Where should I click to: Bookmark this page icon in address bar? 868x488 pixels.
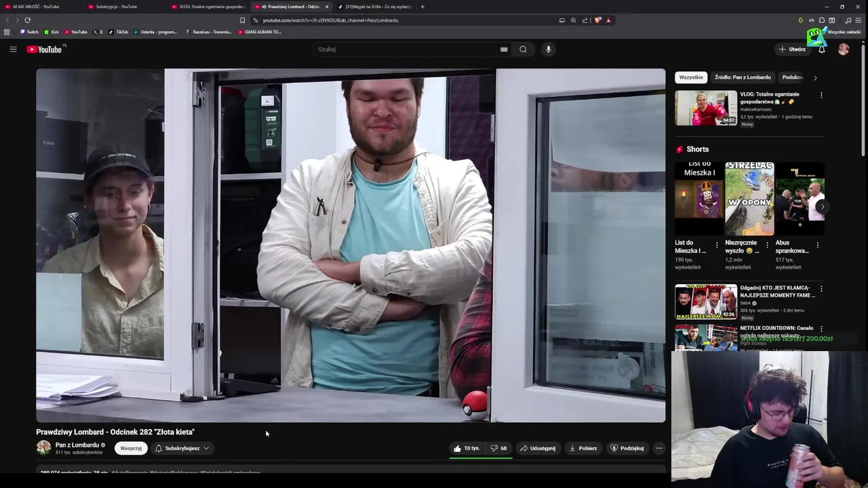(x=242, y=20)
